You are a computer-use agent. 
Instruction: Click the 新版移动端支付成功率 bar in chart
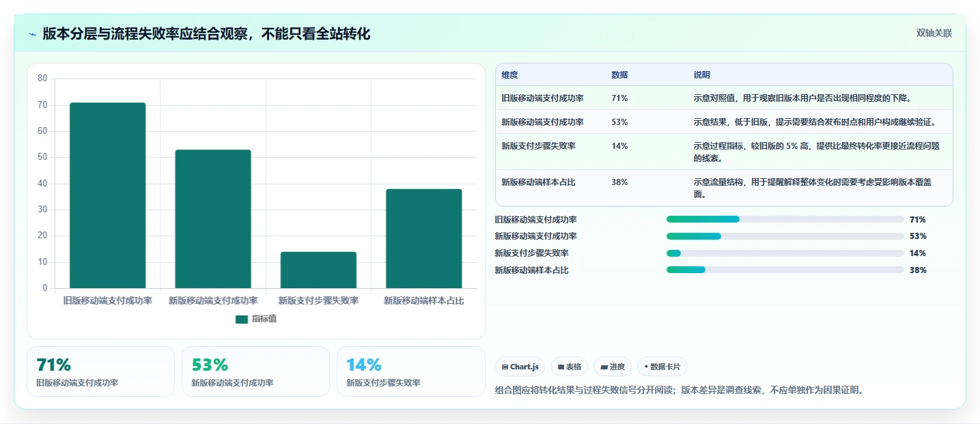(x=213, y=218)
